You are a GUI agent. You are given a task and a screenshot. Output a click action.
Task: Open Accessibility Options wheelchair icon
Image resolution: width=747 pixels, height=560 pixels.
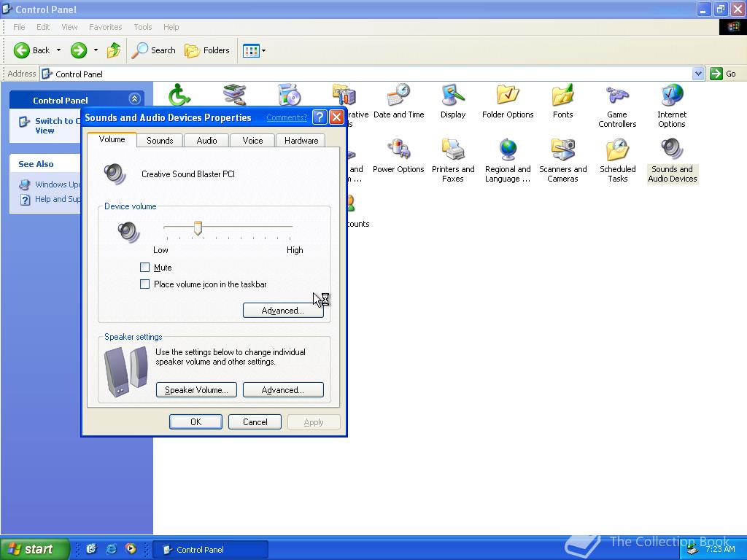(179, 94)
